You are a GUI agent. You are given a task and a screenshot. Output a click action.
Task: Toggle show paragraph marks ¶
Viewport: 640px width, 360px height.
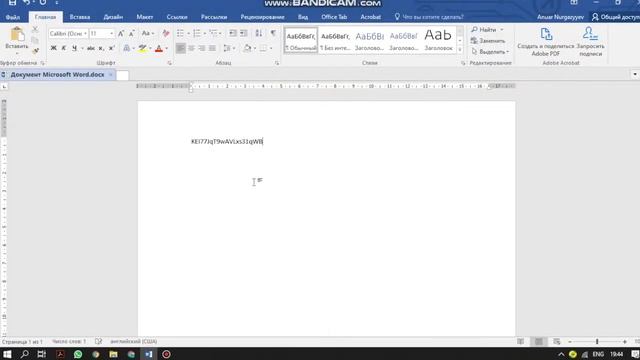273,33
